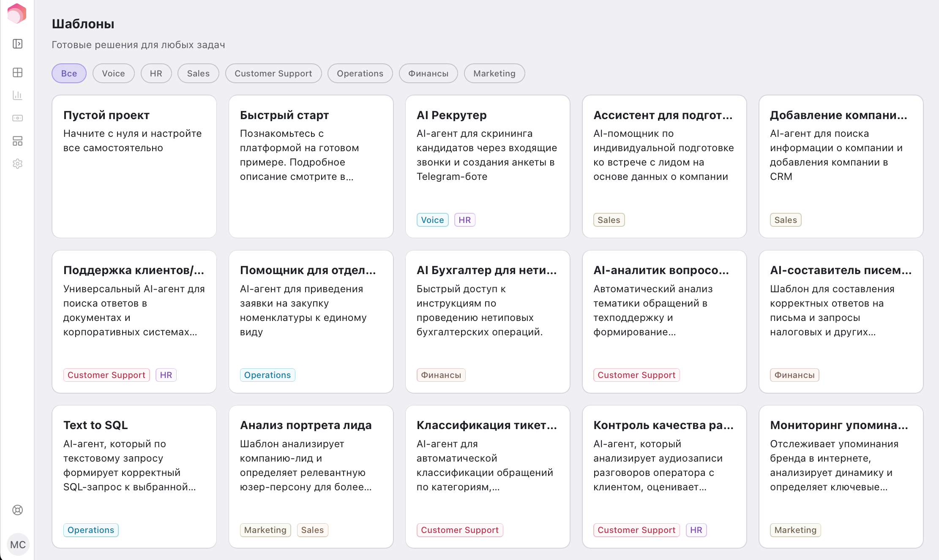
Task: Filter templates by Customer Support
Action: point(273,73)
